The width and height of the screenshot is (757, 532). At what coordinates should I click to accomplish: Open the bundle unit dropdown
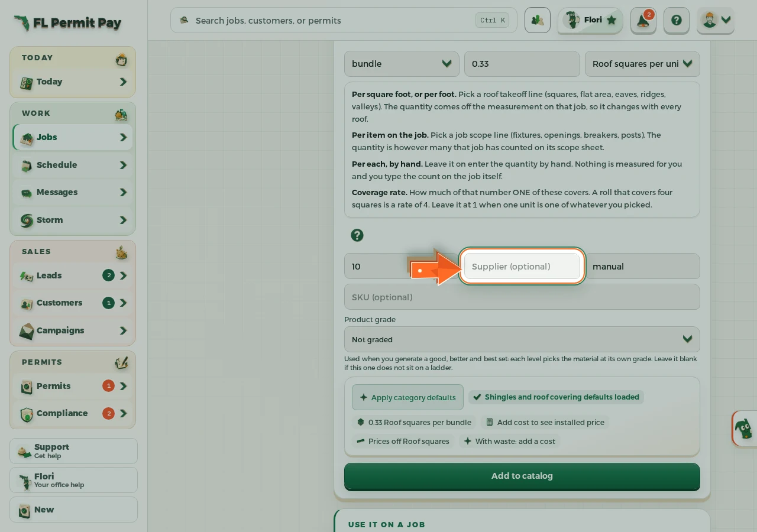[x=402, y=64]
